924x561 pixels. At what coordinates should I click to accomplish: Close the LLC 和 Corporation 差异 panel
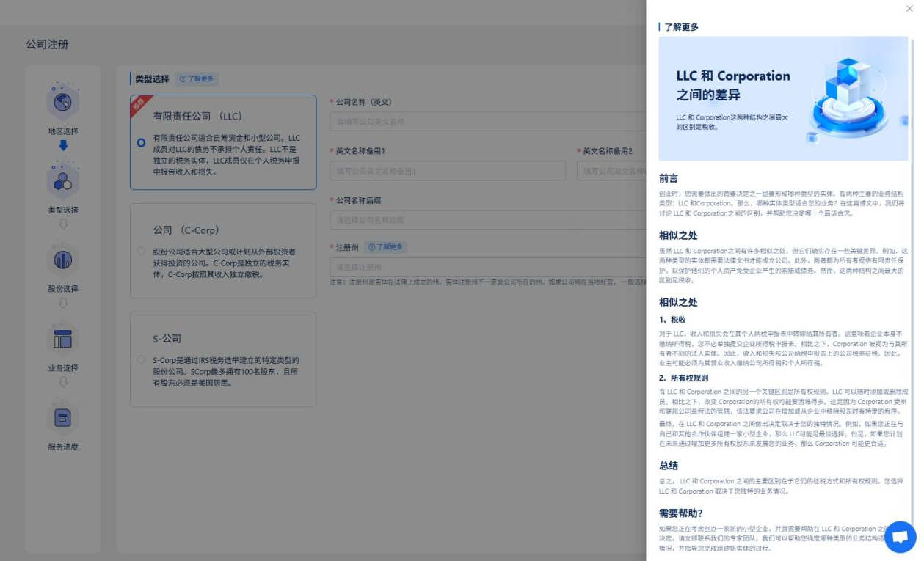tap(909, 9)
